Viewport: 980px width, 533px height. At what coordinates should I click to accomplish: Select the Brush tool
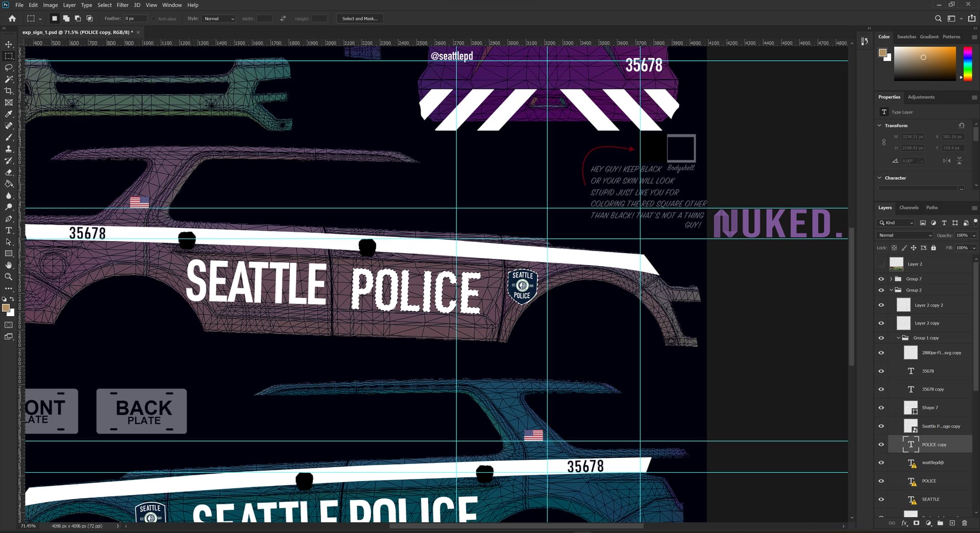point(9,137)
